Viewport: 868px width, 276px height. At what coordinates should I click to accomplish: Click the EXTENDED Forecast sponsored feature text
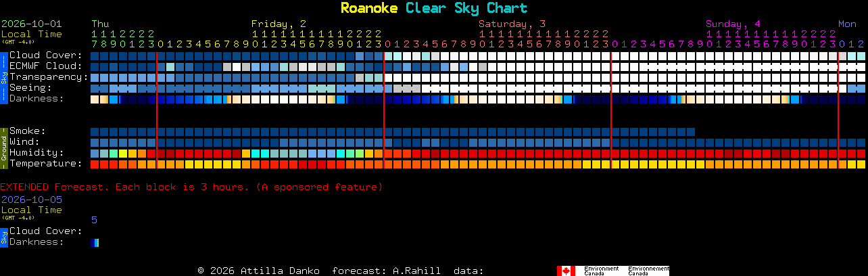[x=191, y=187]
